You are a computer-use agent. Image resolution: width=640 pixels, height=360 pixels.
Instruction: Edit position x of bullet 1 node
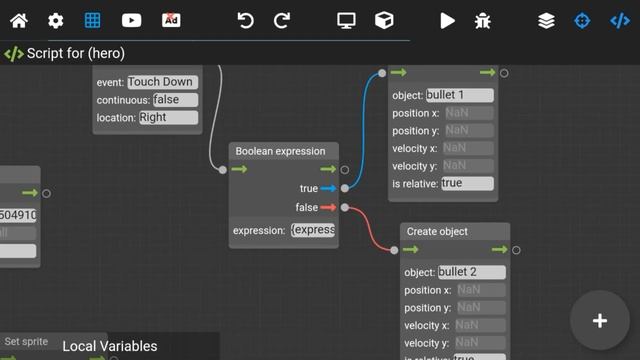tap(469, 113)
